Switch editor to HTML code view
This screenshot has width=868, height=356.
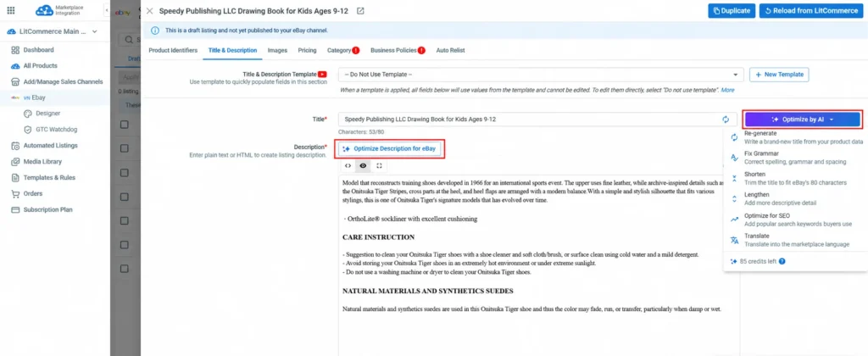click(348, 165)
